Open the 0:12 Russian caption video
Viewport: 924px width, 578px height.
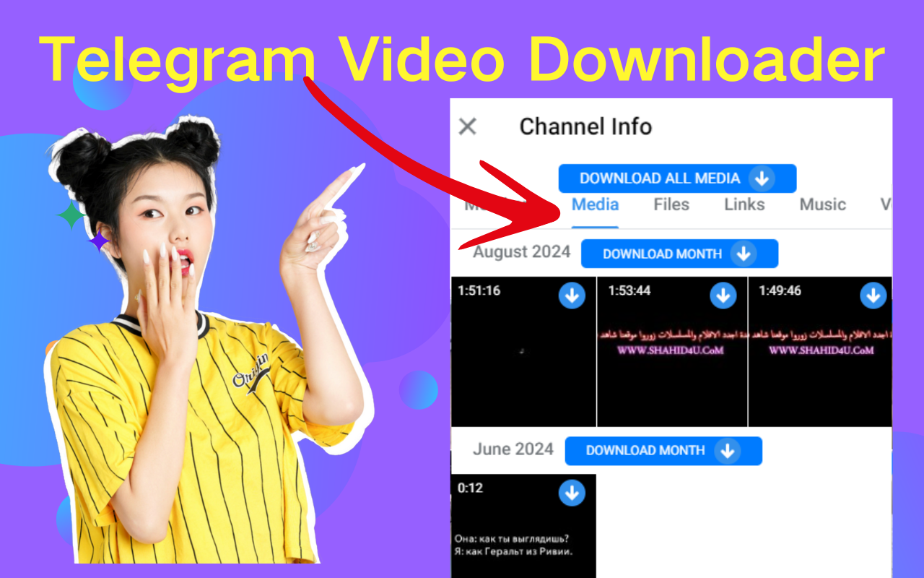(x=523, y=526)
